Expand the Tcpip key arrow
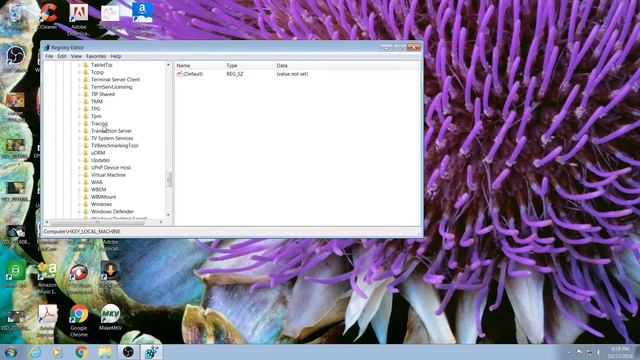Viewport: 640px width, 360px height. click(79, 72)
